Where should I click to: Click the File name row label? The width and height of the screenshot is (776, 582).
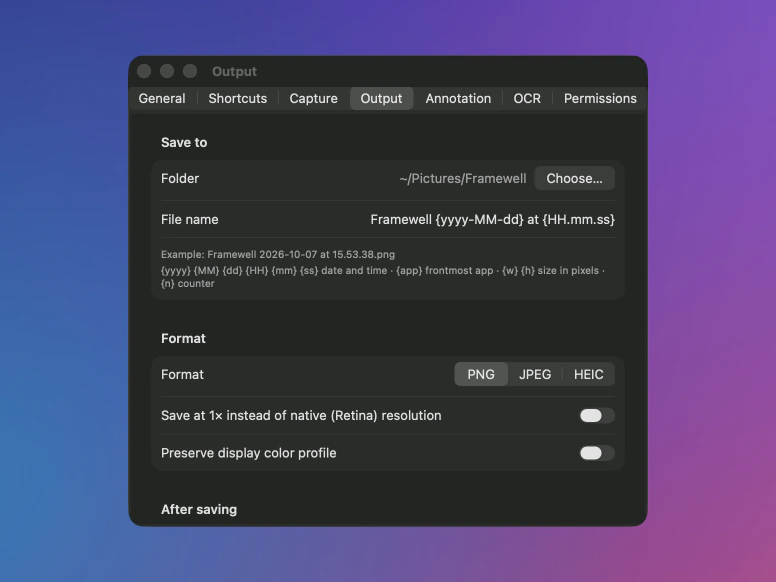[x=190, y=219]
